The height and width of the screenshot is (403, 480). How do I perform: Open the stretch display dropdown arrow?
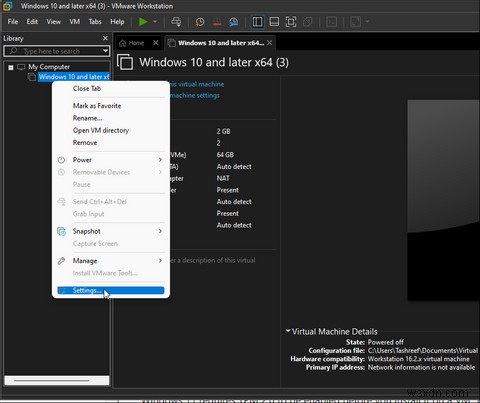pos(367,22)
